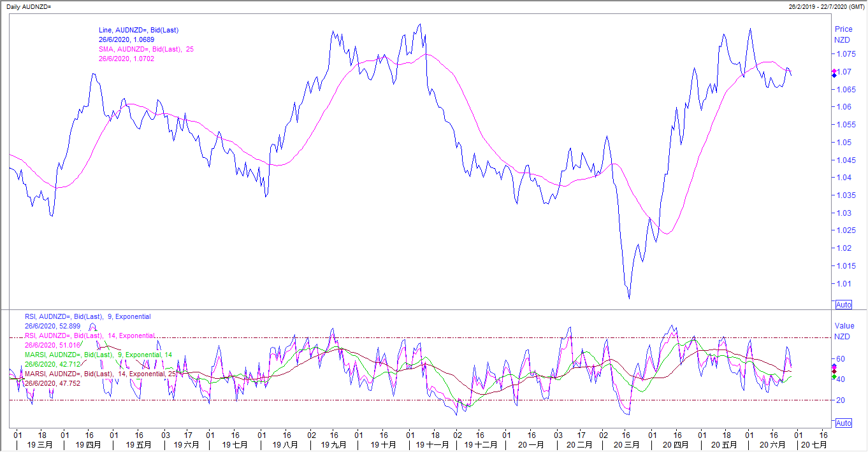The height and width of the screenshot is (452, 868).
Task: Select the "Daily AUDNZD=" chart title
Action: click(27, 6)
